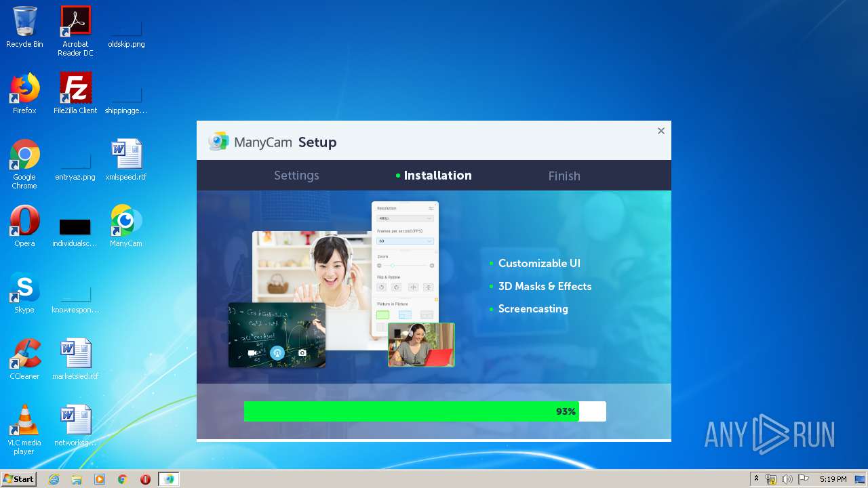Open the volume control tray icon
Screen dimensions: 868x488
tap(787, 479)
